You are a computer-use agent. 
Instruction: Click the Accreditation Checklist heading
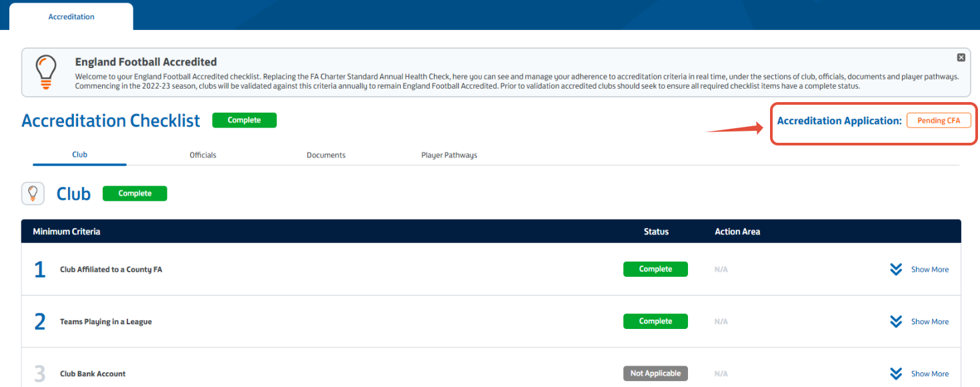point(110,121)
